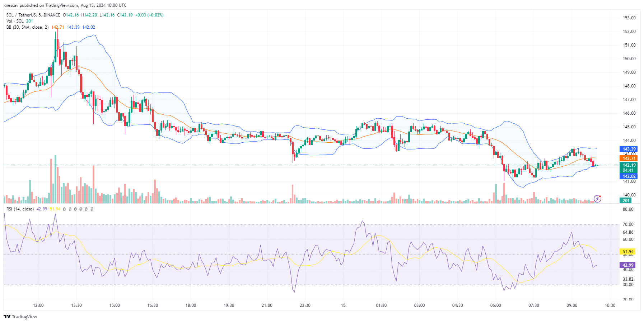Click the orange 142.71 price axis tag
Viewport: 644px width, 323px height.
click(629, 158)
